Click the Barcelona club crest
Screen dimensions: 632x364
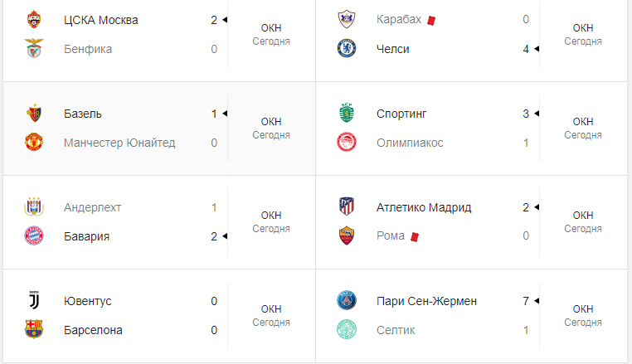click(x=34, y=330)
